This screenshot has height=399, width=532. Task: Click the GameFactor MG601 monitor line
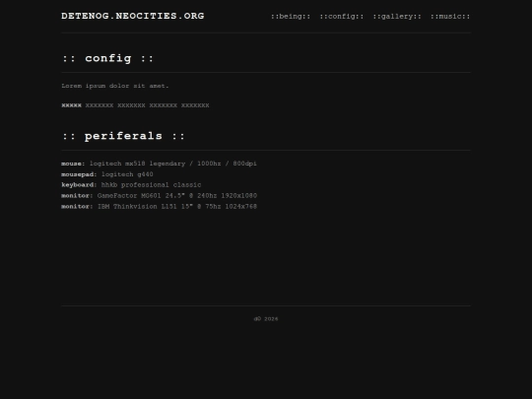(160, 196)
